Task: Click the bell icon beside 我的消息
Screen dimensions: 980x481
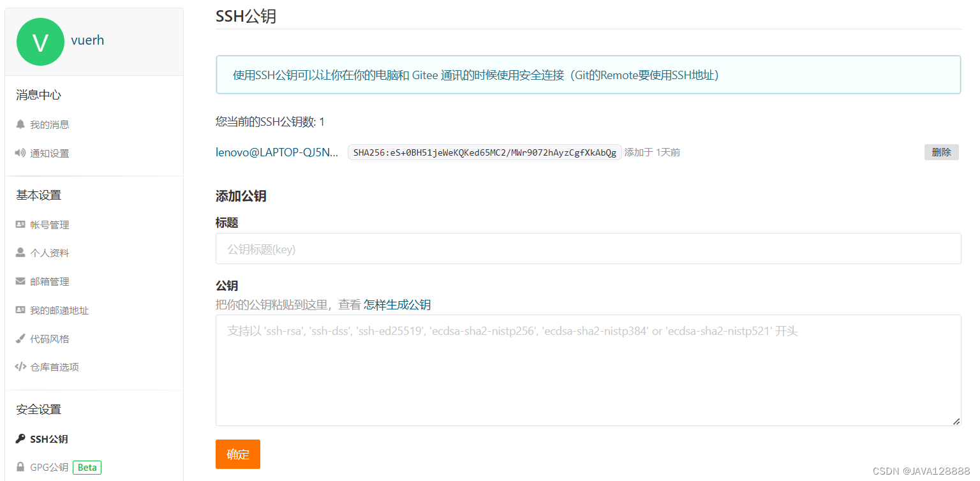Action: 20,124
